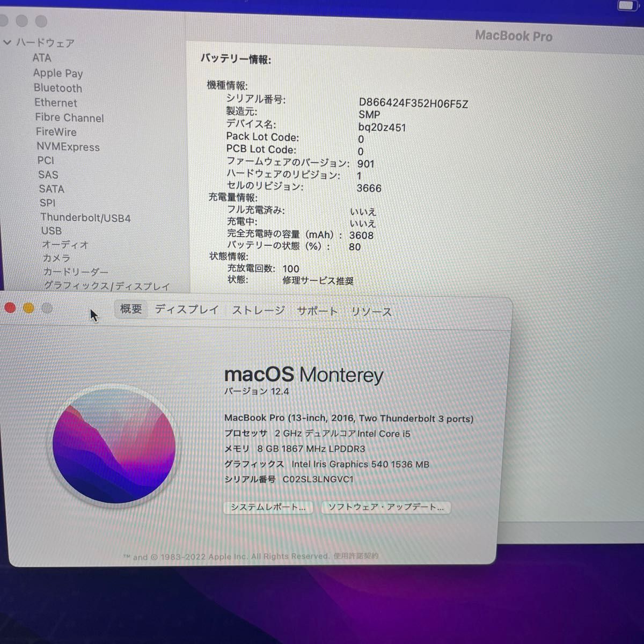Collapse the ハードウェア tree section
This screenshot has height=644, width=644.
(8, 42)
